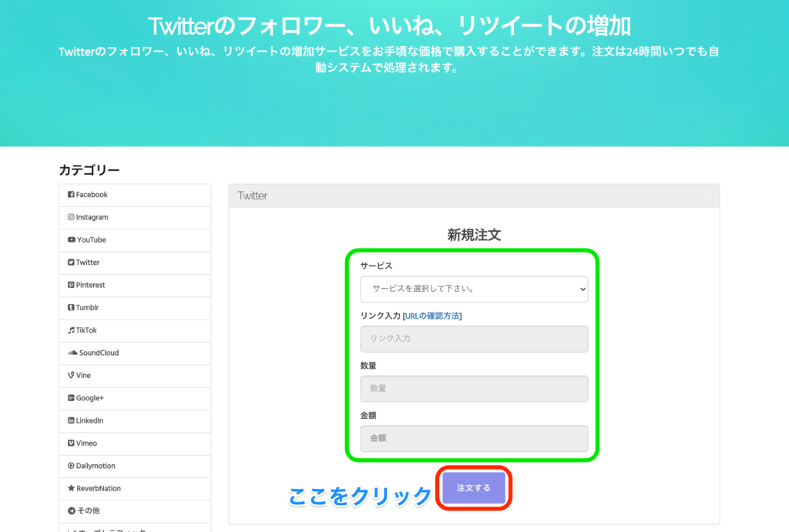Click the 注文する button
The width and height of the screenshot is (789, 532).
[x=474, y=488]
